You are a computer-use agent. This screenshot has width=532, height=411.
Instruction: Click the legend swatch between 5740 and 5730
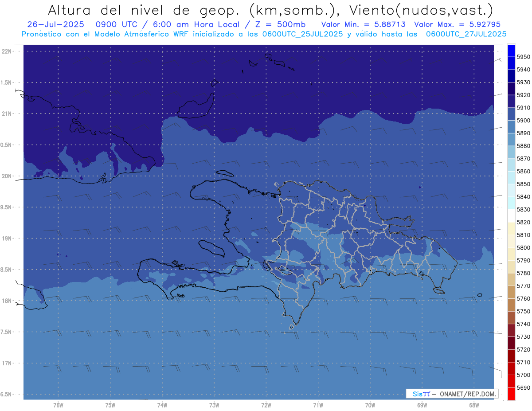click(511, 330)
